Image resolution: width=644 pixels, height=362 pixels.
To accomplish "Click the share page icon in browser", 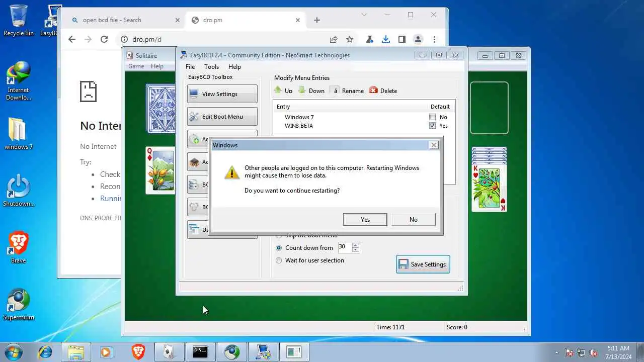I will coord(334,39).
